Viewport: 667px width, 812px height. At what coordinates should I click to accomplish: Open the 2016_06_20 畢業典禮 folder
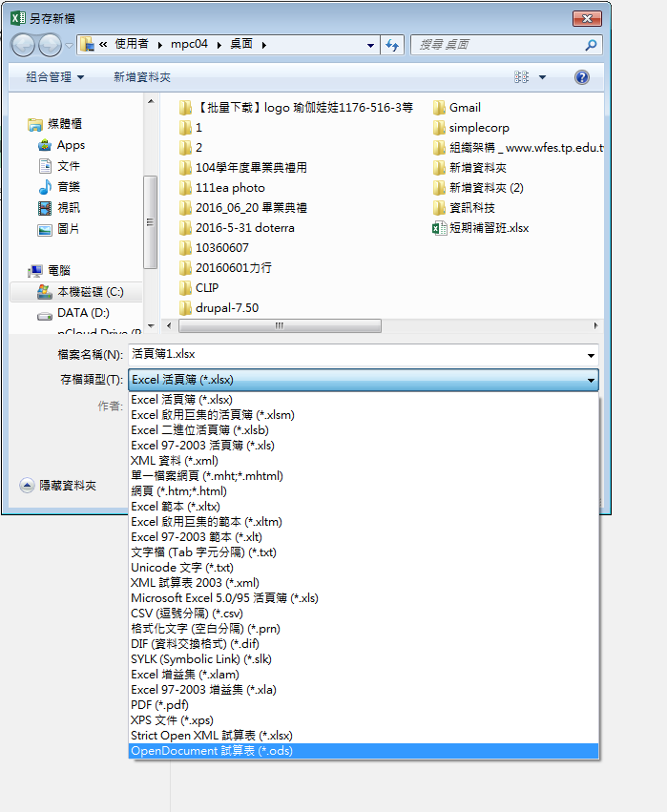243,208
